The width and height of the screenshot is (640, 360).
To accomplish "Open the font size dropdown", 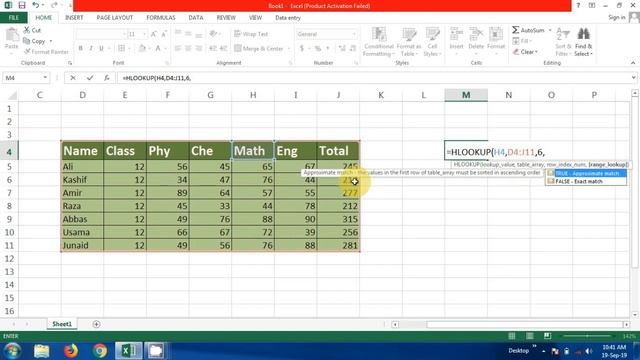I will (x=144, y=34).
